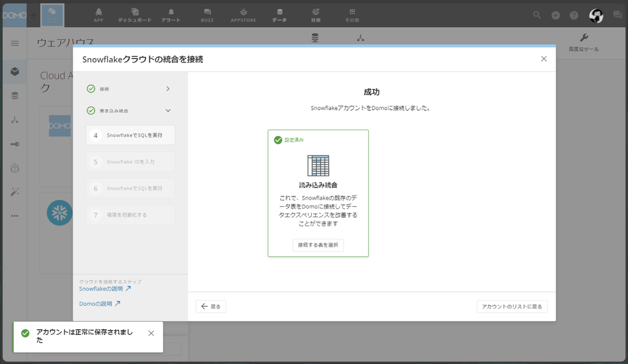This screenshot has width=628, height=364.
Task: Open the データ menu
Action: (280, 15)
